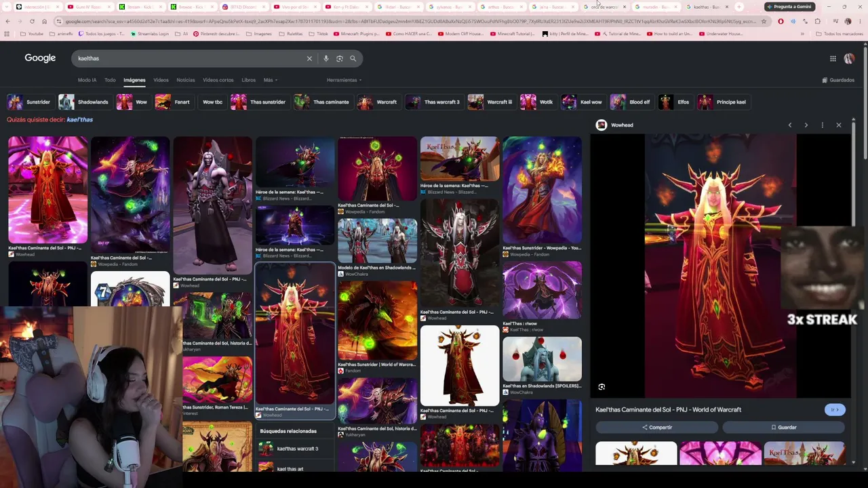This screenshot has height=488, width=868.
Task: Open the Guardados saved items link
Action: click(x=838, y=80)
